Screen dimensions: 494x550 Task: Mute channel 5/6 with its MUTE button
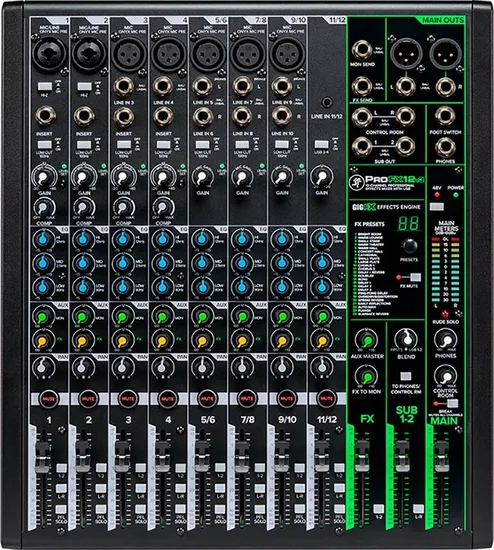tap(207, 399)
